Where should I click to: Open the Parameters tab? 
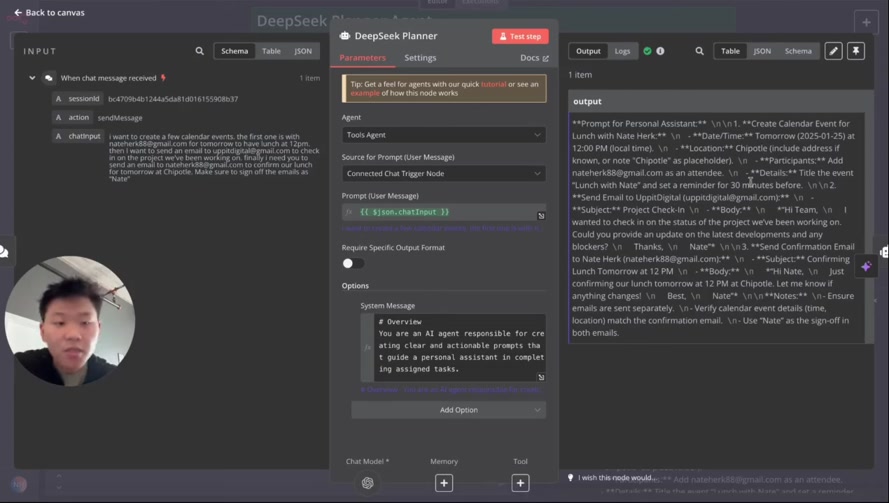362,58
